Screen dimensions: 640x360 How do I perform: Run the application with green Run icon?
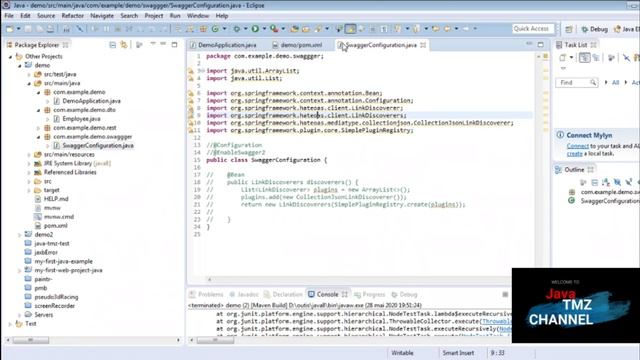pos(255,29)
